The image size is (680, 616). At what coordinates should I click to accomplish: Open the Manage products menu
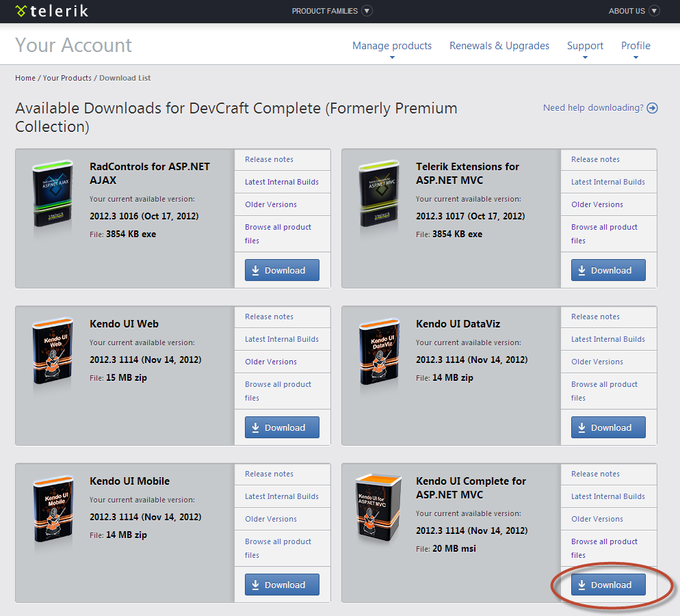coord(392,46)
